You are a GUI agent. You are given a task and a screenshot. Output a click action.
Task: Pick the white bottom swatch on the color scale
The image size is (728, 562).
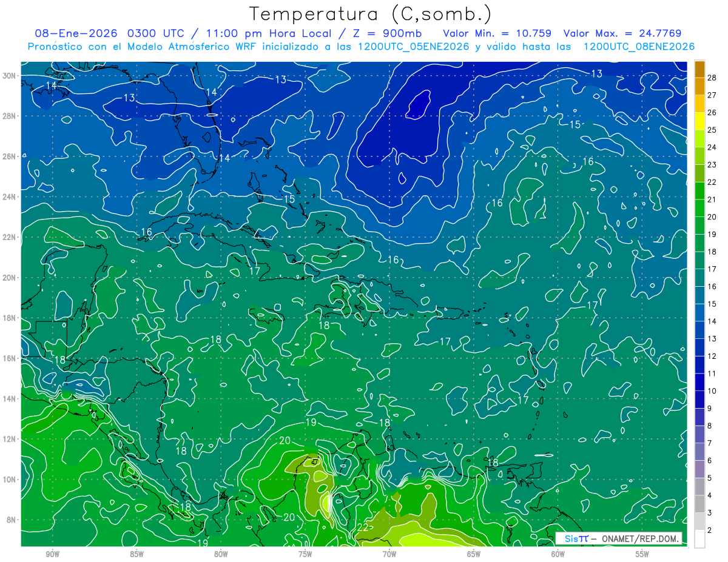tap(699, 538)
